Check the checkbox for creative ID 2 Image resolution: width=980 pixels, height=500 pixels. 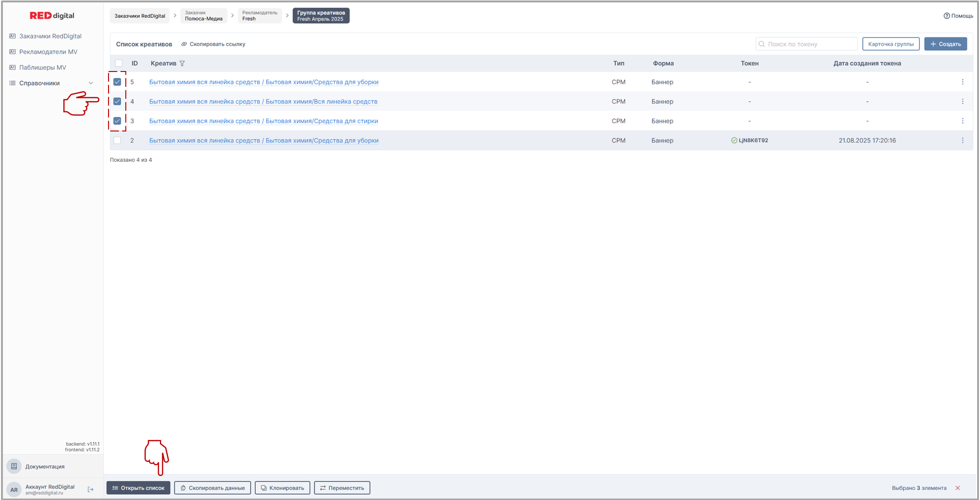(117, 141)
